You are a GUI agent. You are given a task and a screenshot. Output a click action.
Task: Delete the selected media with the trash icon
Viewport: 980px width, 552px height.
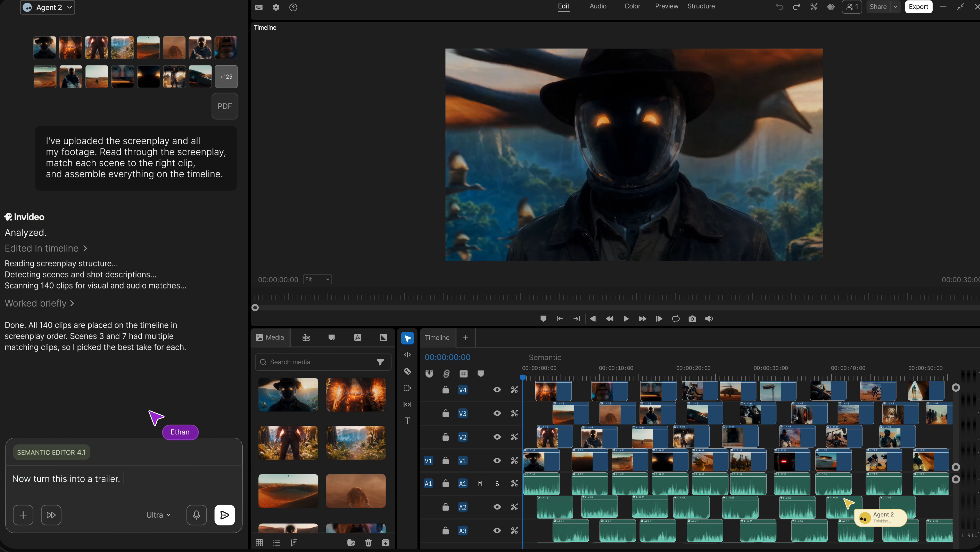tap(368, 543)
